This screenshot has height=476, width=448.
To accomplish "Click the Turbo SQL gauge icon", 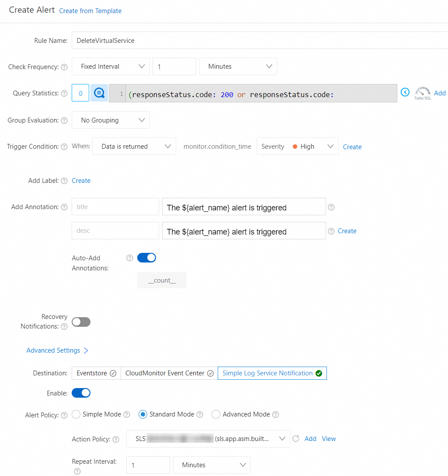I will [423, 93].
